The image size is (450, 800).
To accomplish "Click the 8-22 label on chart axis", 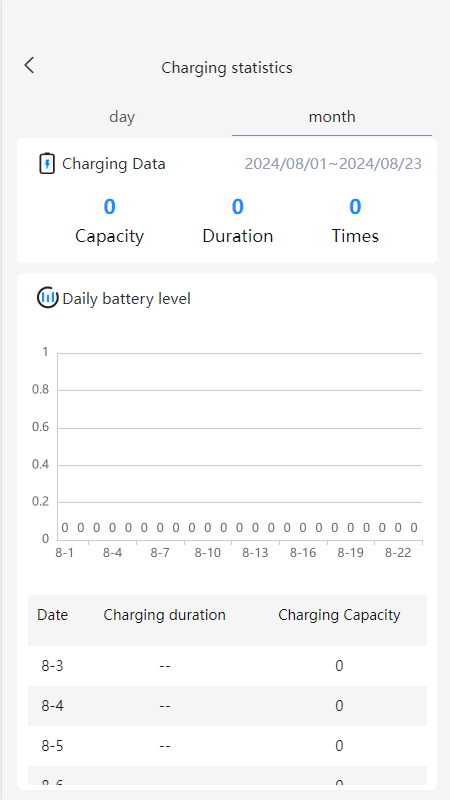I will (398, 553).
